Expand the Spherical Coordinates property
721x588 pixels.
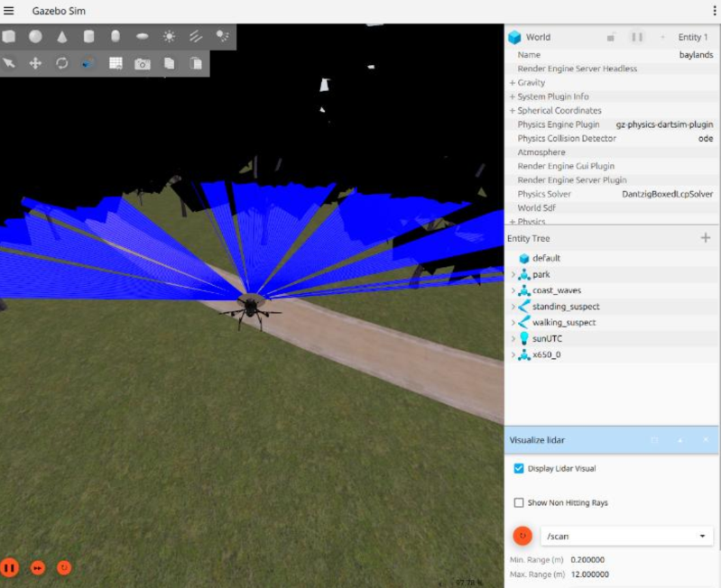tap(513, 111)
